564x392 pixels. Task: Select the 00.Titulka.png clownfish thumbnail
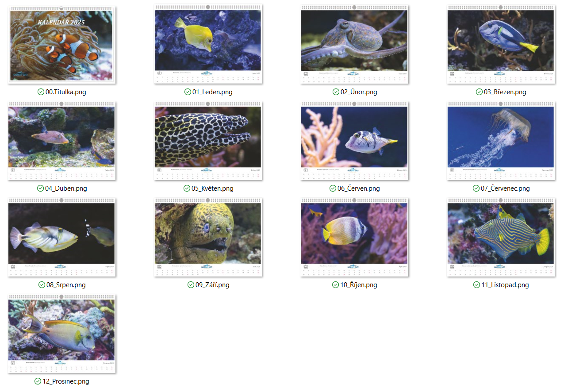click(x=61, y=45)
